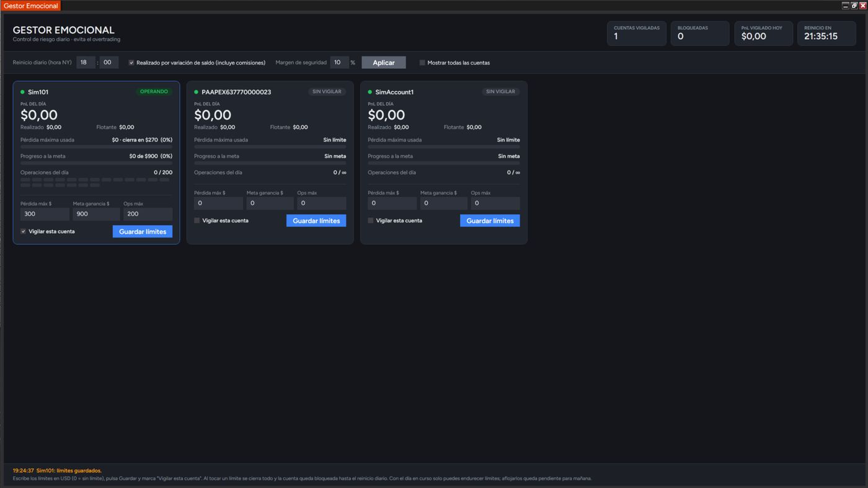Click the green status dot beside Sim101

pyautogui.click(x=22, y=92)
